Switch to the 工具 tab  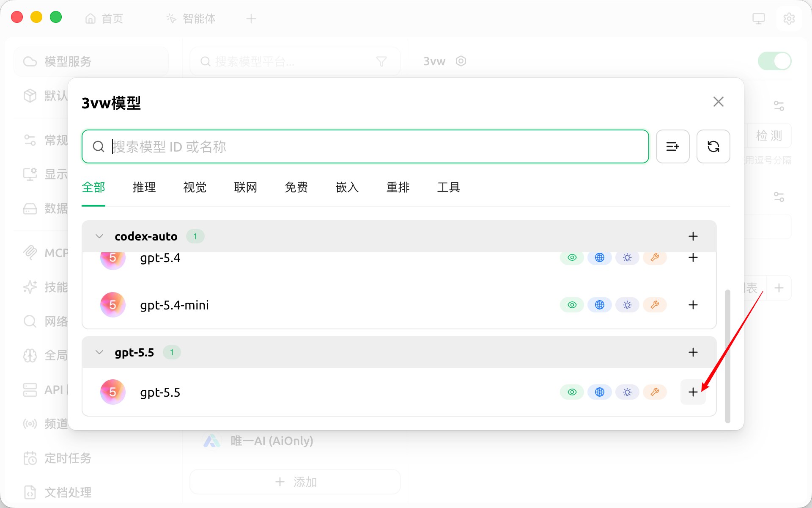[449, 187]
